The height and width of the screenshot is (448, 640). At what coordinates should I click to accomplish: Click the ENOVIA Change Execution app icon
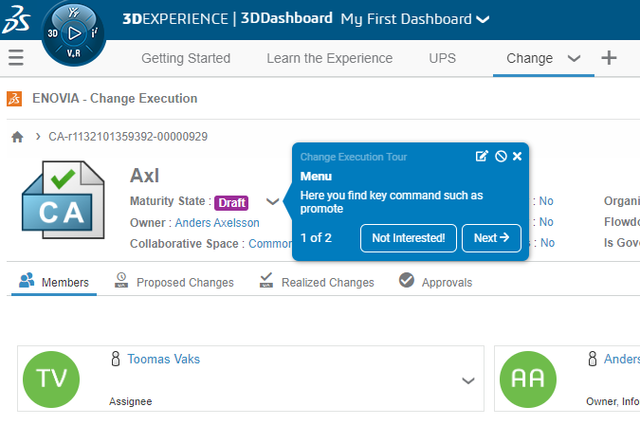point(14,98)
